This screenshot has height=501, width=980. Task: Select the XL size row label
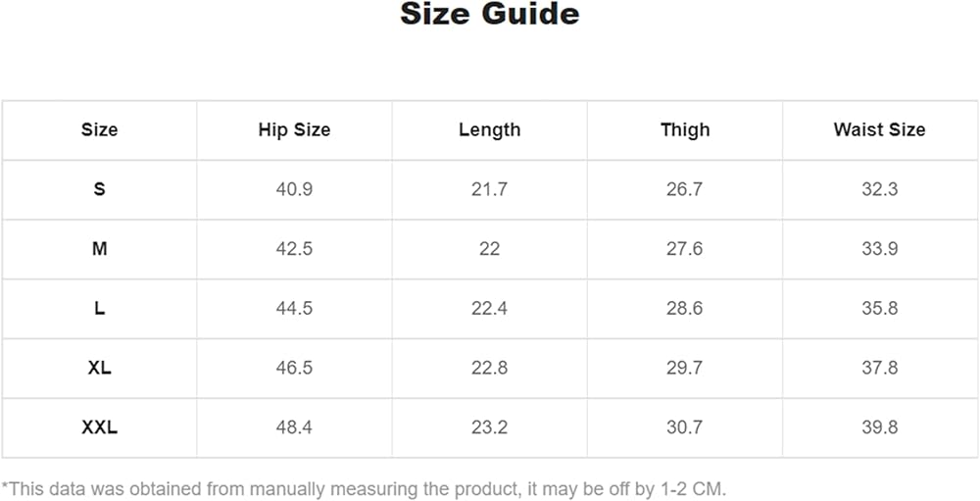pos(99,368)
